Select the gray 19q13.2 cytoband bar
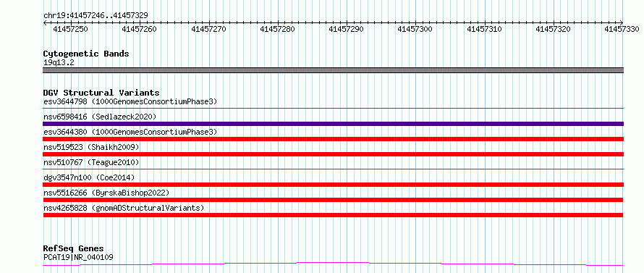This screenshot has height=273, width=644. [334, 70]
